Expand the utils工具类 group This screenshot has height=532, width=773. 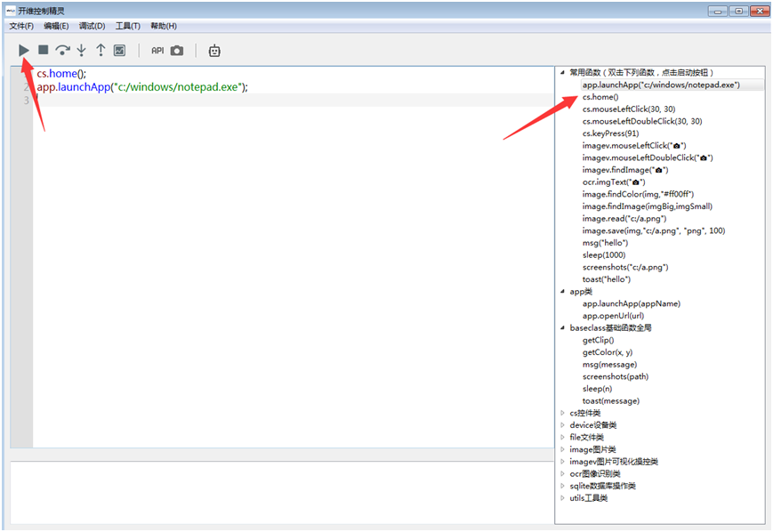(x=562, y=498)
